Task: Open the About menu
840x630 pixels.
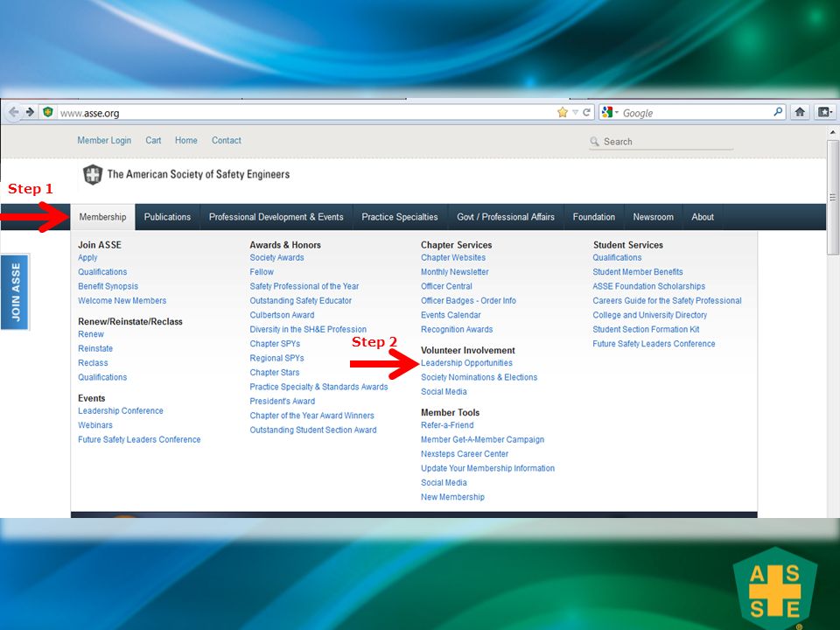Action: click(x=703, y=217)
